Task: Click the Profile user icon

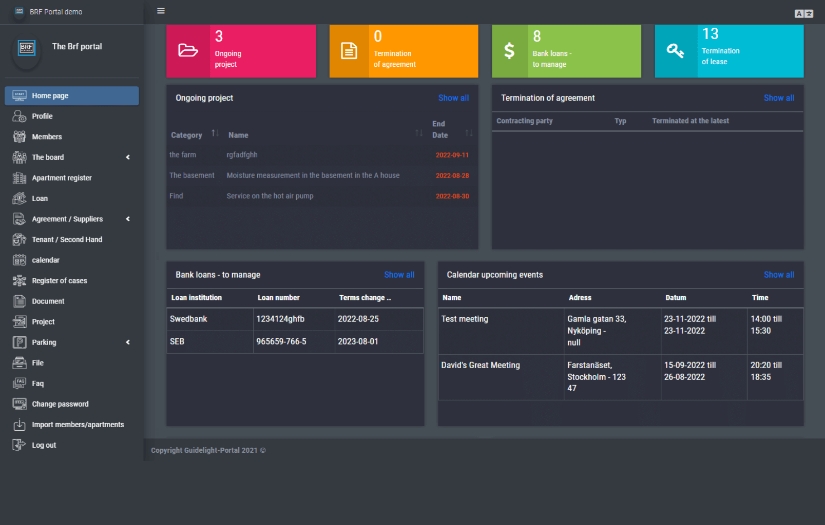Action: (19, 116)
